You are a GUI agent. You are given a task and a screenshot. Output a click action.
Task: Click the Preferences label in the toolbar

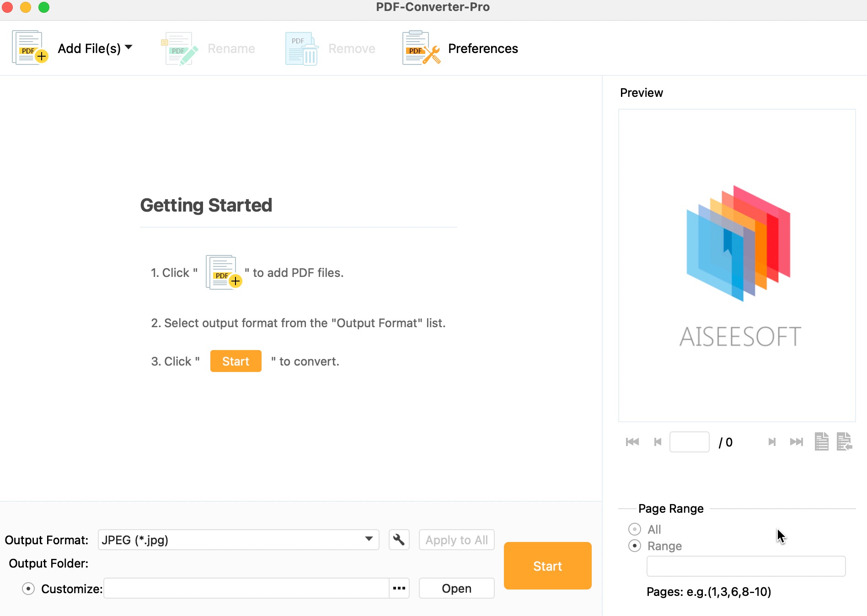pyautogui.click(x=483, y=48)
